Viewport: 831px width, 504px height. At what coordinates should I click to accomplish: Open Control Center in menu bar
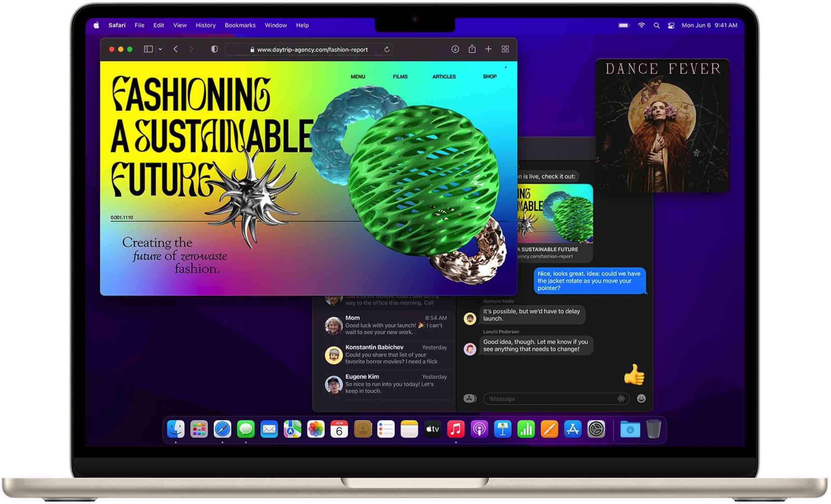tap(672, 25)
